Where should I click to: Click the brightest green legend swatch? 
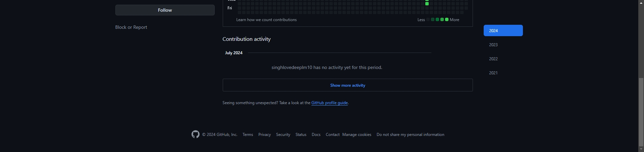pyautogui.click(x=447, y=19)
